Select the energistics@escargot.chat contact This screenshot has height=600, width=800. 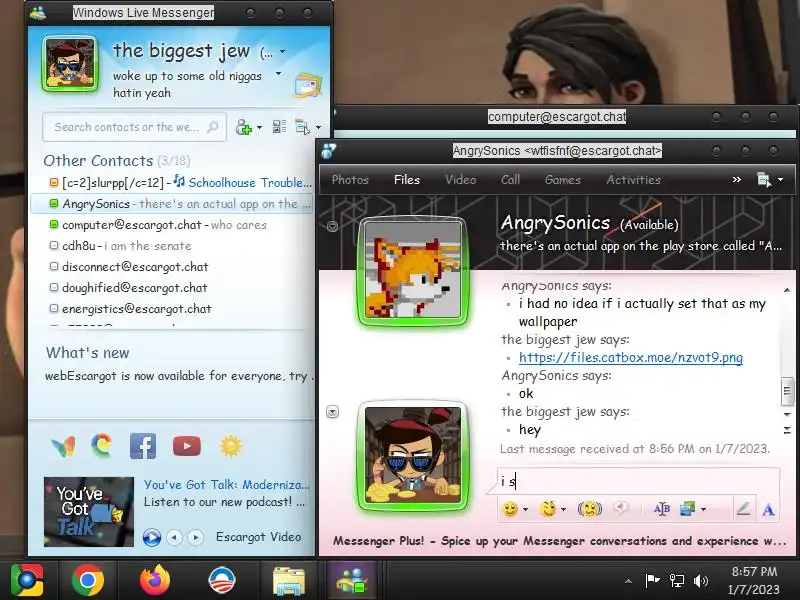click(171, 309)
